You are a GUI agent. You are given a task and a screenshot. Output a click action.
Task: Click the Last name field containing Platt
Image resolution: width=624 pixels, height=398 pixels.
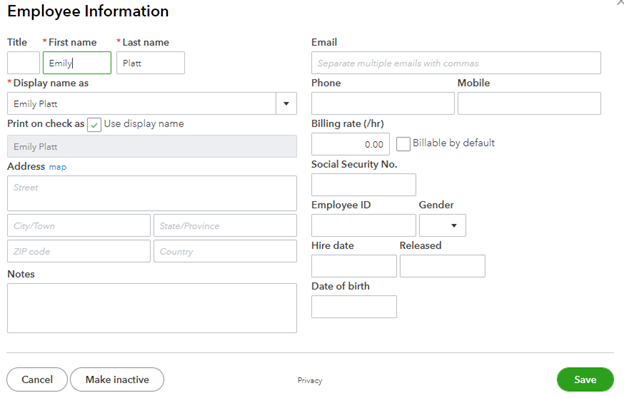point(150,63)
